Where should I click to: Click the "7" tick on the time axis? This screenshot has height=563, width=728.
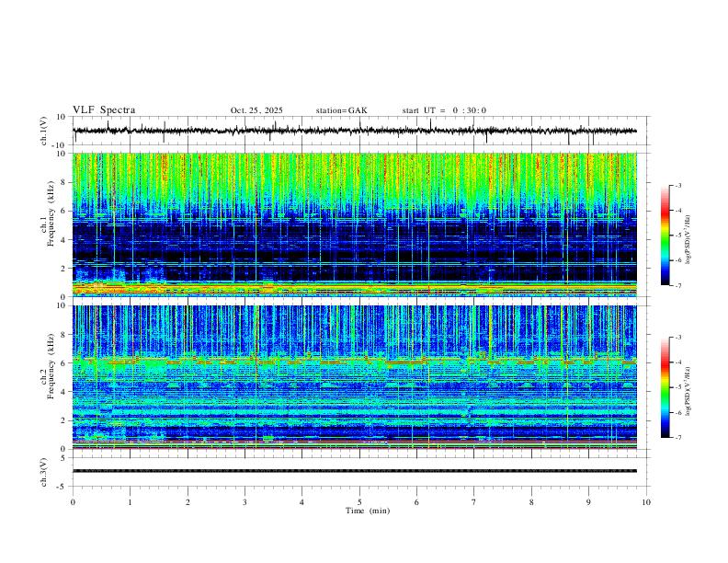[474, 502]
